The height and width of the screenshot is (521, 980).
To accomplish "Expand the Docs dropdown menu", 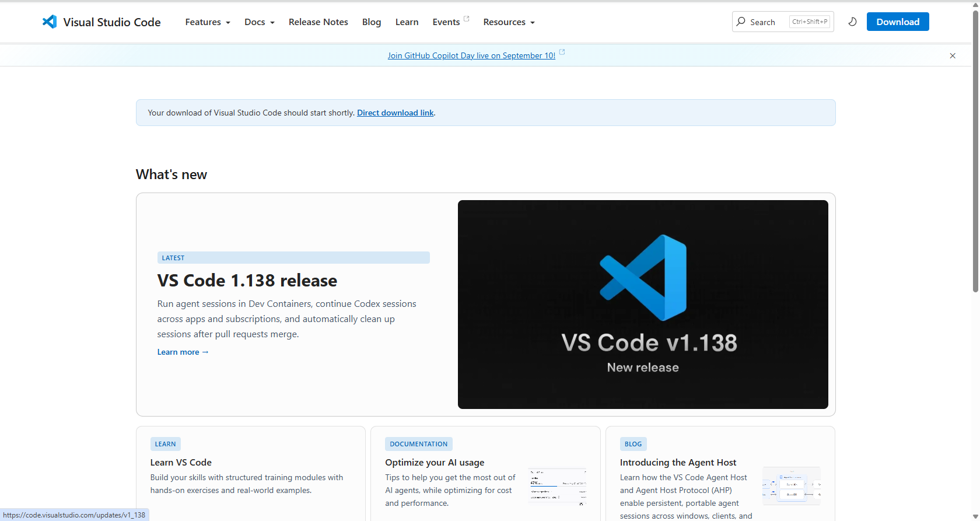I will tap(260, 22).
